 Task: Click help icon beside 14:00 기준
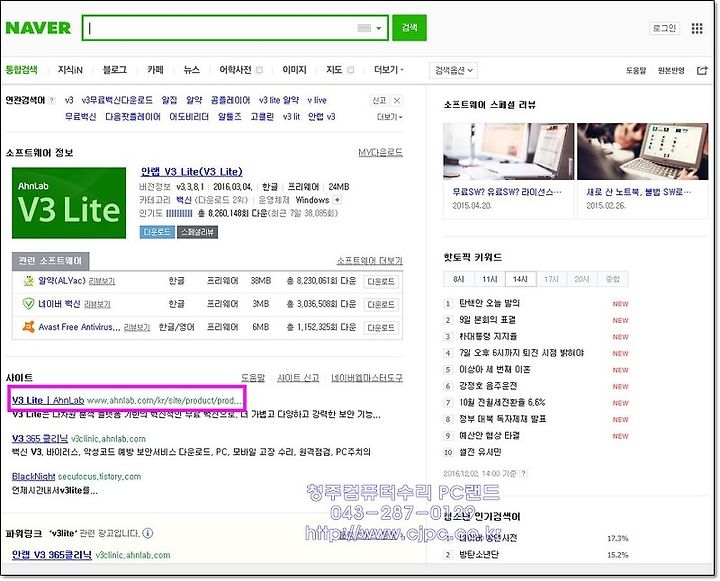523,474
